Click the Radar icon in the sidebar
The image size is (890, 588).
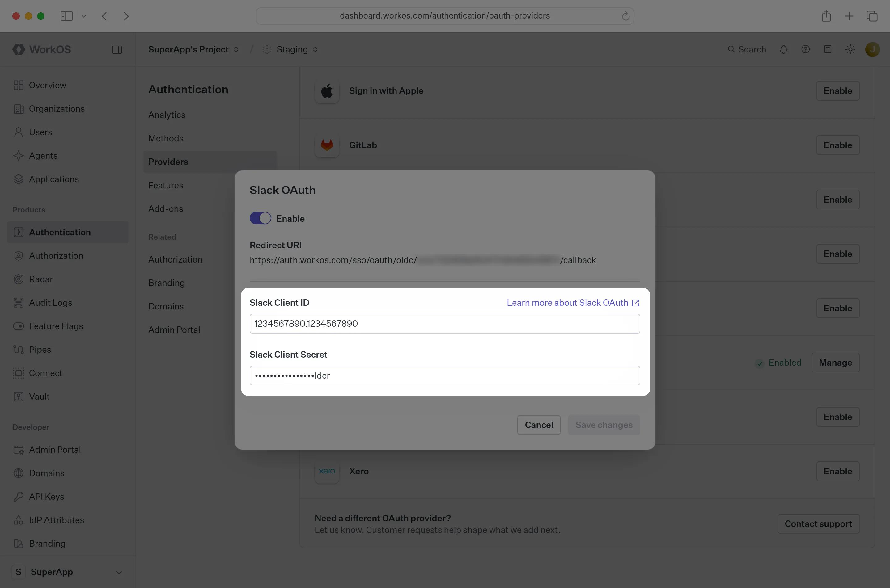tap(18, 279)
